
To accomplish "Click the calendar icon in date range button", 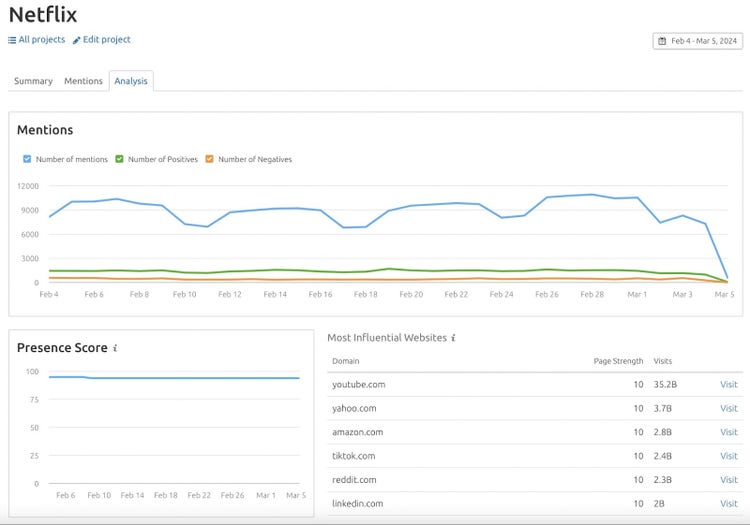I will [x=662, y=41].
